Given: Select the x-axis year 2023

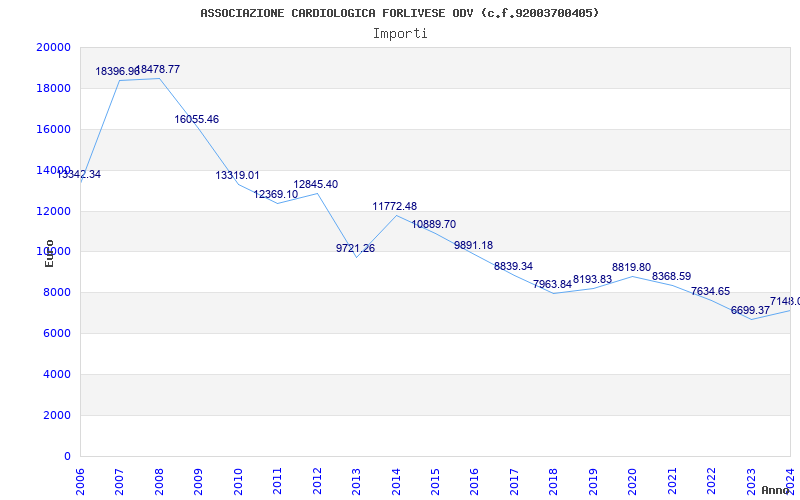Looking at the screenshot, I should click(751, 481).
